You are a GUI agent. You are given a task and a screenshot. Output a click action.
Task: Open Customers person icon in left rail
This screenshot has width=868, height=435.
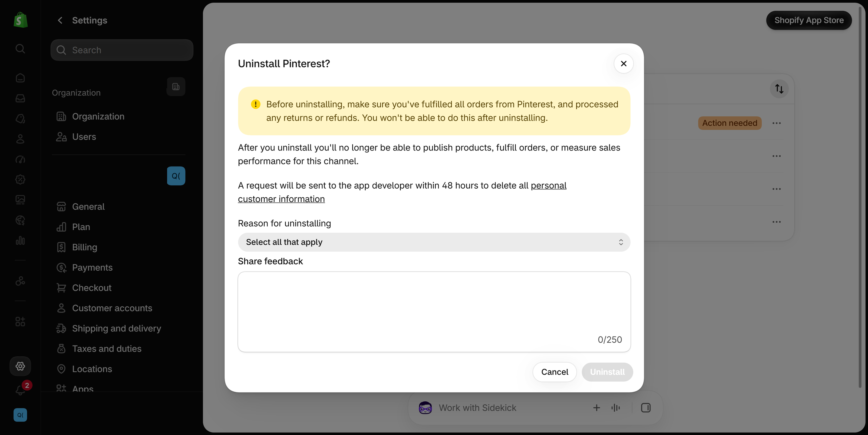click(x=20, y=139)
